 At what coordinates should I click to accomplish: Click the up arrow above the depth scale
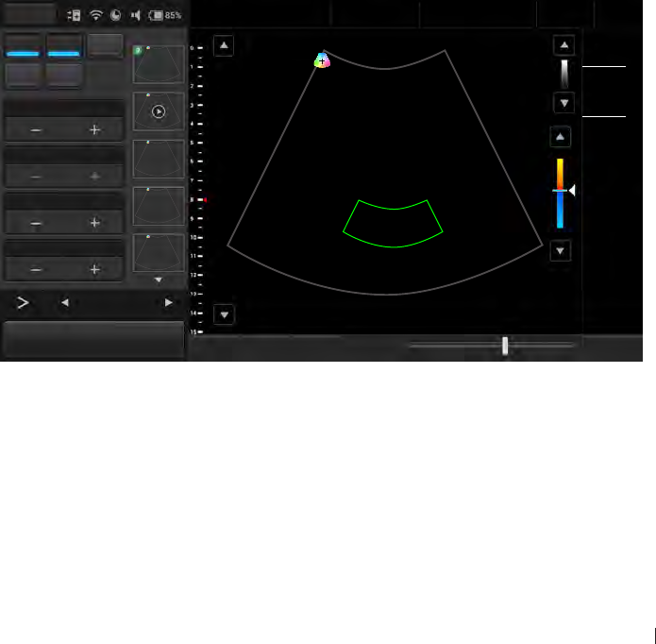pos(224,45)
